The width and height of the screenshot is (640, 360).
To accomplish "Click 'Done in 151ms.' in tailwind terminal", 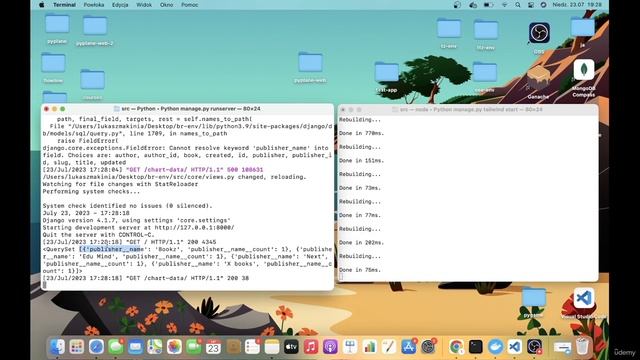I will pos(361,160).
